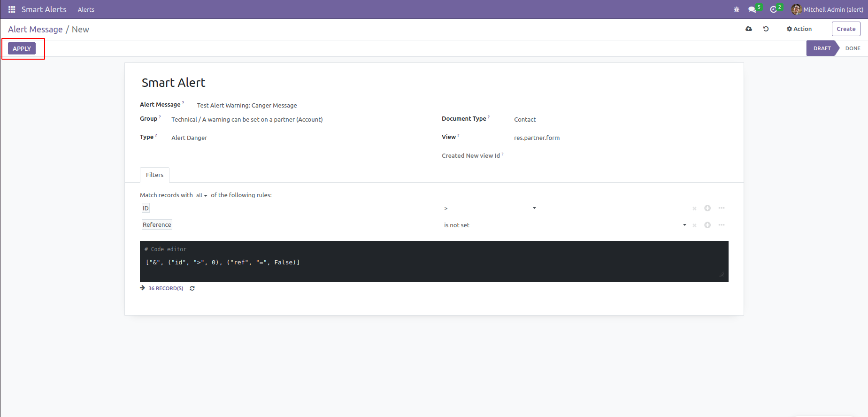Add a branch from the Reference rule
Image resolution: width=868 pixels, height=417 pixels.
pyautogui.click(x=722, y=225)
